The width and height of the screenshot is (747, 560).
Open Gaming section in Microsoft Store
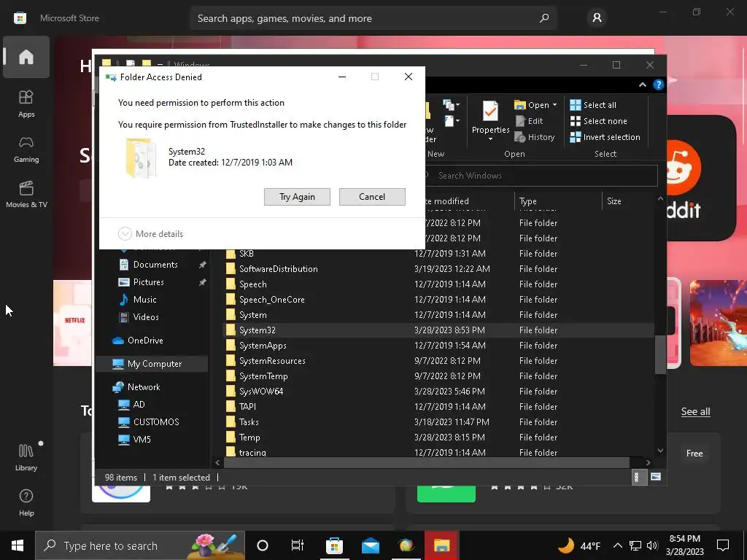coord(26,149)
